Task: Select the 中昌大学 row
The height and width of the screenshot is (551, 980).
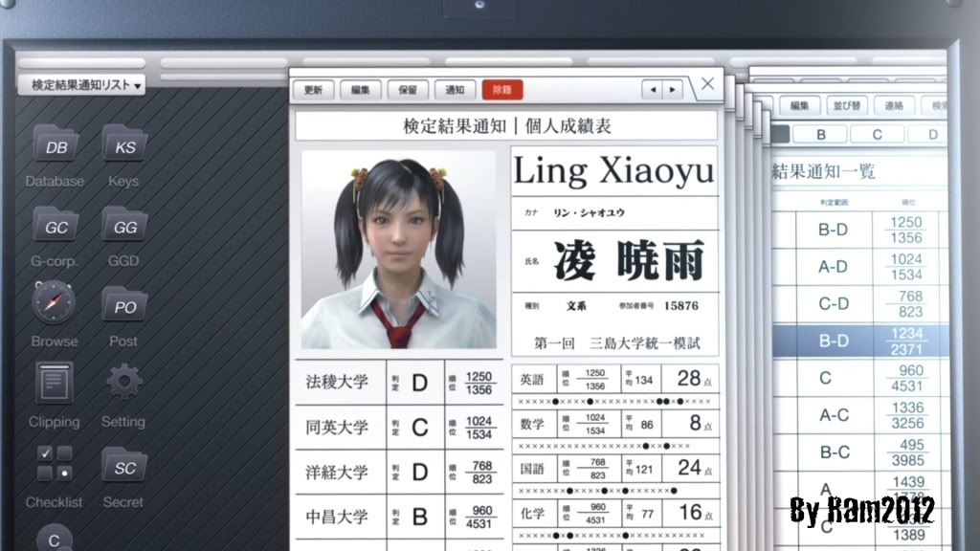Action: [x=399, y=517]
